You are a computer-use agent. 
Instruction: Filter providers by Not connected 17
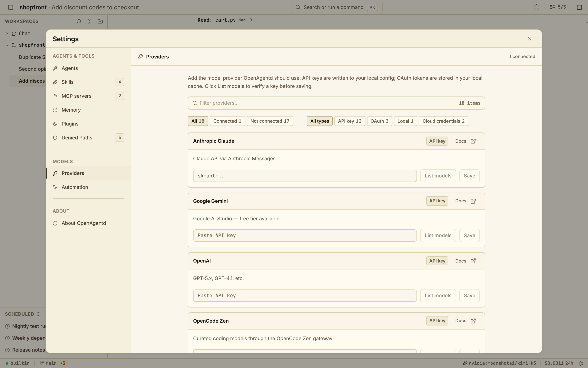tap(270, 121)
